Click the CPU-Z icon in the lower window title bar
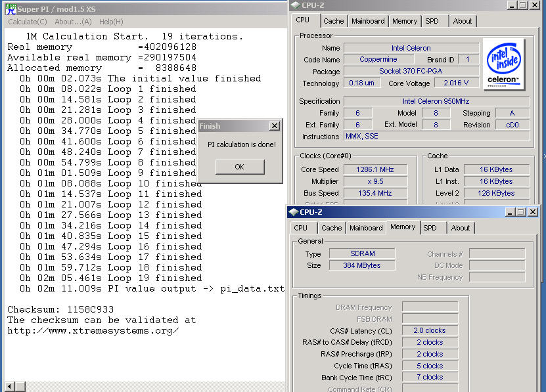 293,211
